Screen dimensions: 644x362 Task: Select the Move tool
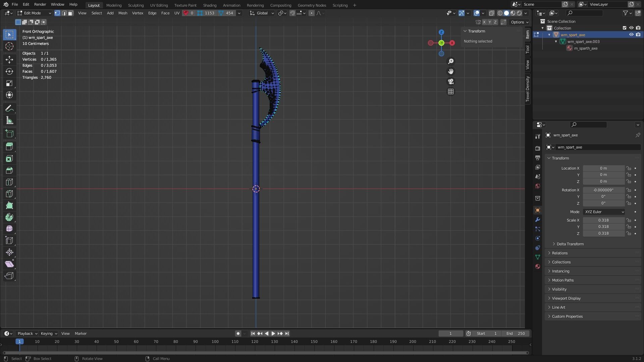(x=9, y=60)
